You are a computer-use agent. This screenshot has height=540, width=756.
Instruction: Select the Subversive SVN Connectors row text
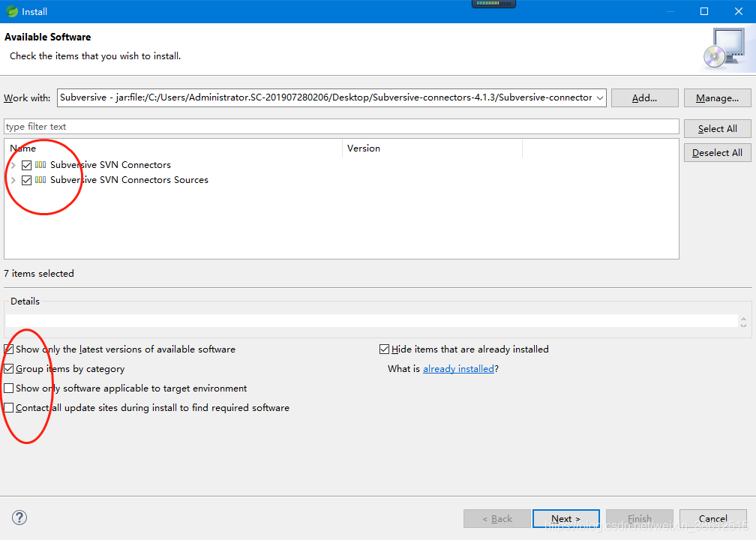pyautogui.click(x=110, y=165)
